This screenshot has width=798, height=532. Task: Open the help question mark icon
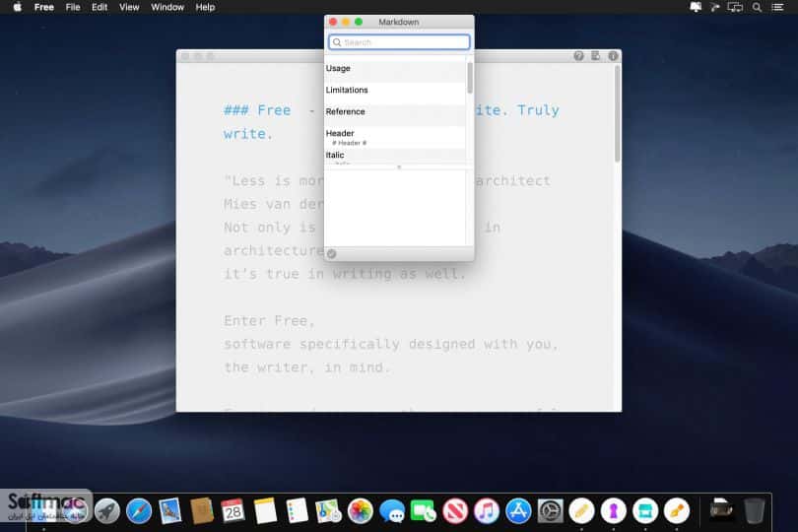tap(578, 56)
